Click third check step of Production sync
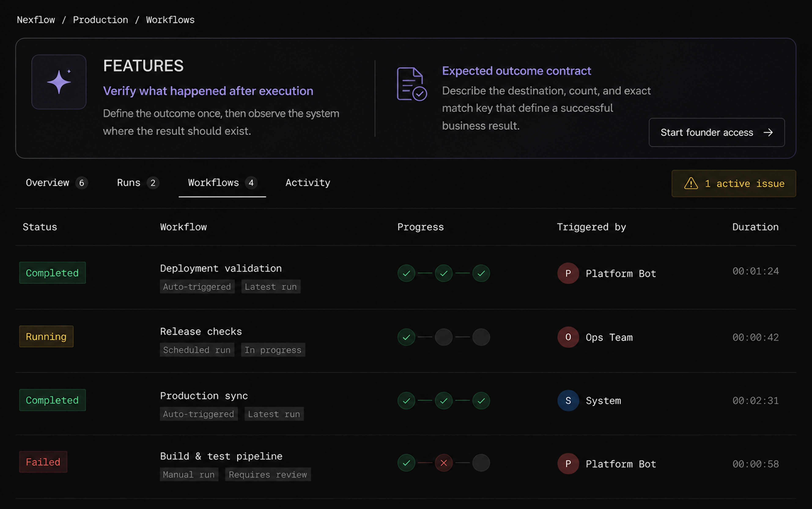This screenshot has width=812, height=509. (481, 401)
